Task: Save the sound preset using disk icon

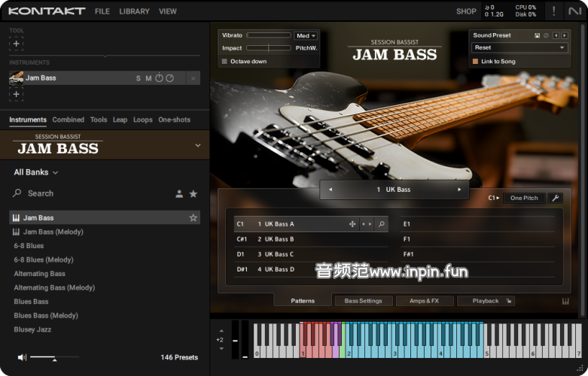Action: [x=538, y=35]
